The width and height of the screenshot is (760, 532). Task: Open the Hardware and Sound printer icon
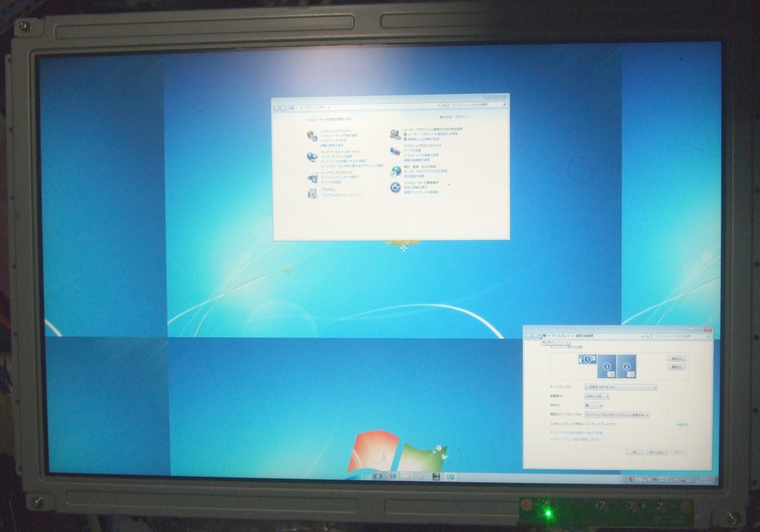tap(312, 177)
